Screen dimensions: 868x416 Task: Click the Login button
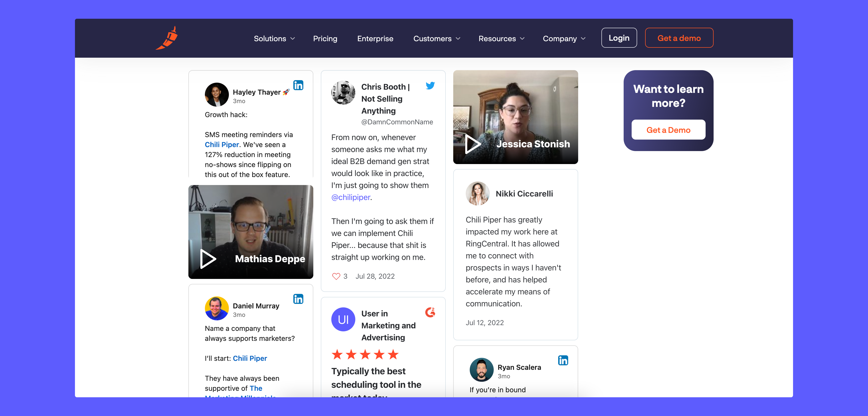point(619,38)
